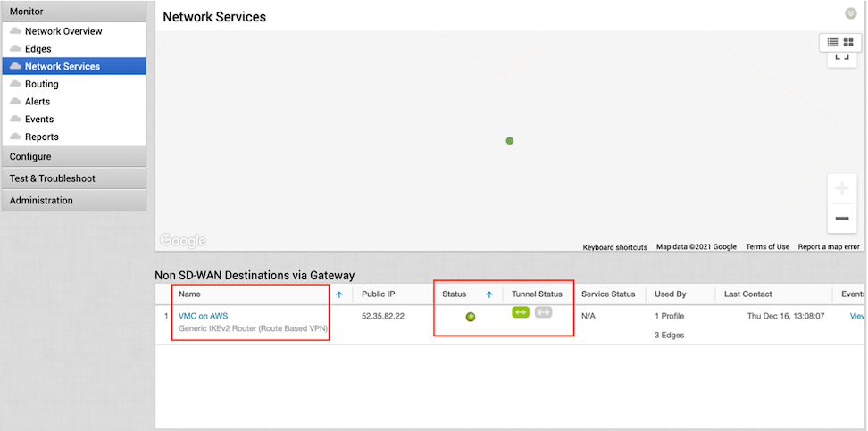Click the Routing cloud icon

tap(15, 84)
